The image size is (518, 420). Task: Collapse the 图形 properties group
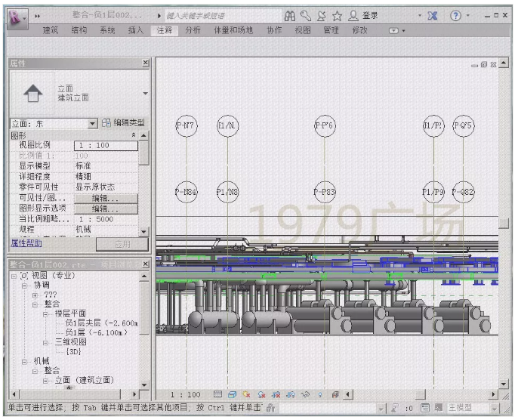tap(134, 134)
